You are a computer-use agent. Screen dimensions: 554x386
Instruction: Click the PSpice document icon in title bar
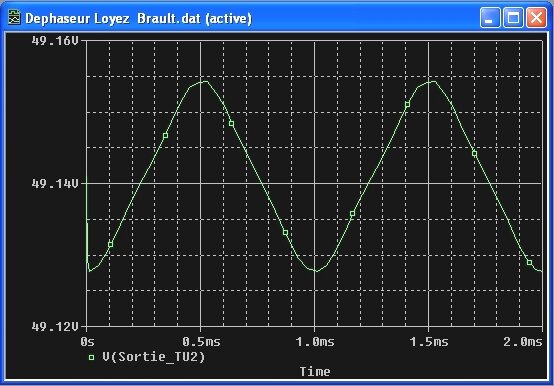[14, 18]
